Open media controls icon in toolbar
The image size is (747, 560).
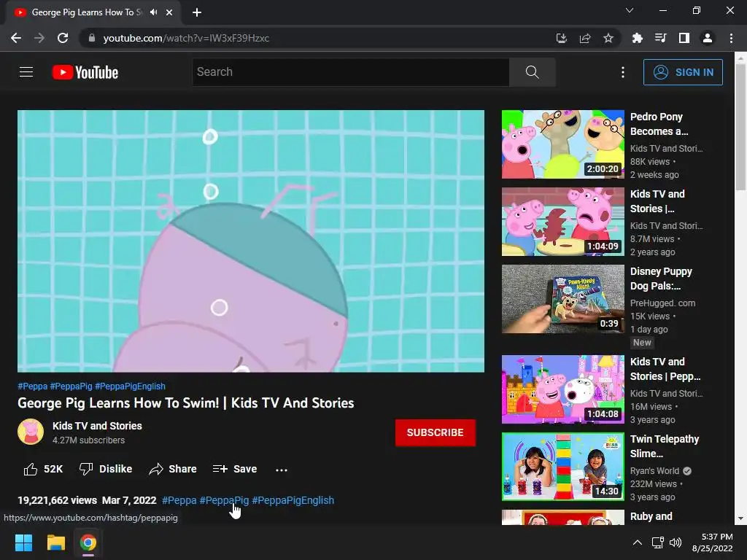[660, 38]
